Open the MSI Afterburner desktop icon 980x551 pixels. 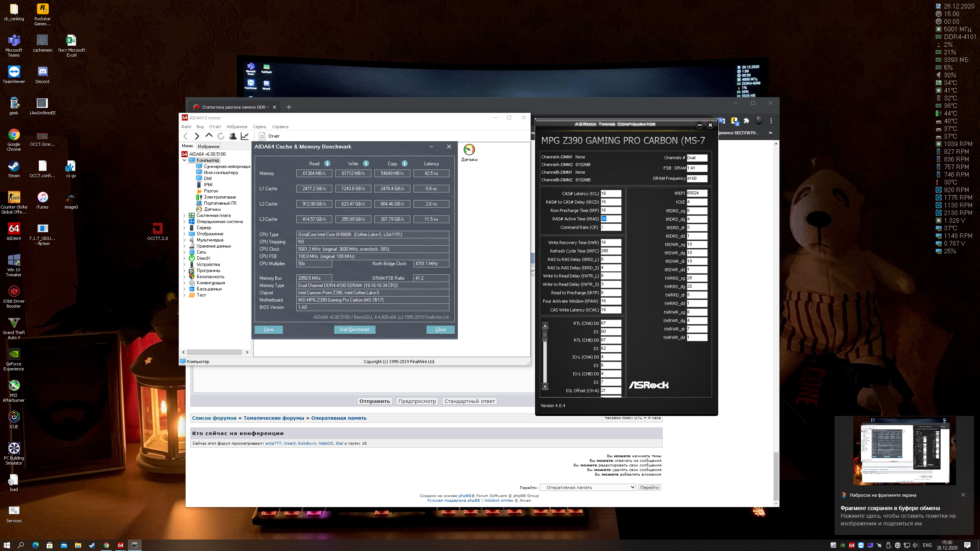[14, 391]
